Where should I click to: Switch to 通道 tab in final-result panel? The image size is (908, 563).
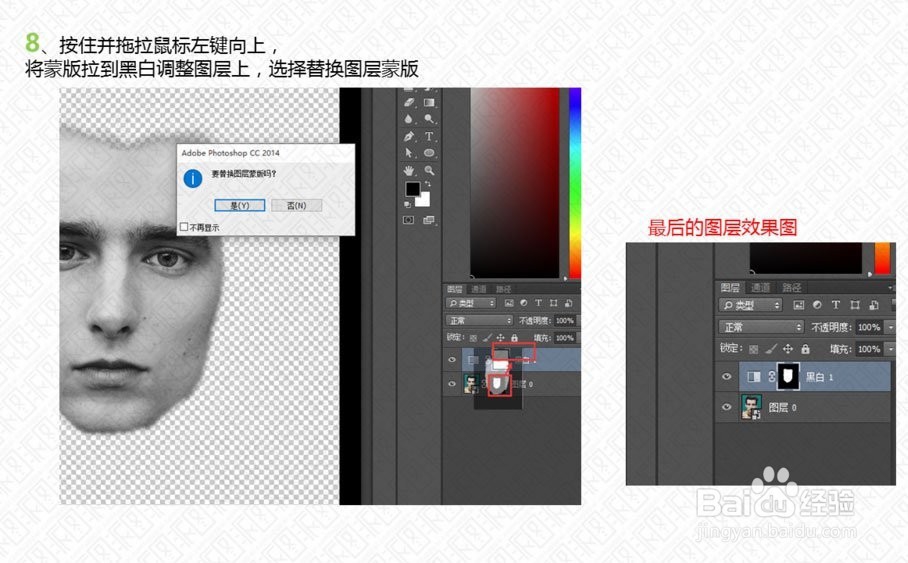760,288
